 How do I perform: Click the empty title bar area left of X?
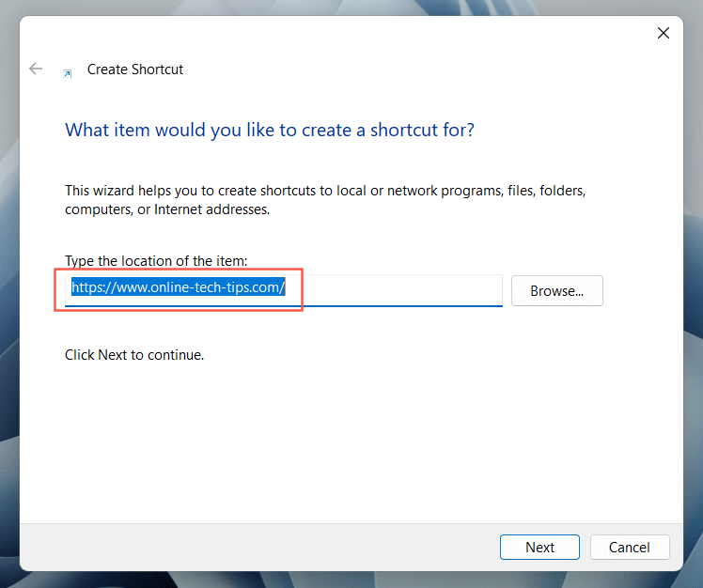tap(376, 33)
